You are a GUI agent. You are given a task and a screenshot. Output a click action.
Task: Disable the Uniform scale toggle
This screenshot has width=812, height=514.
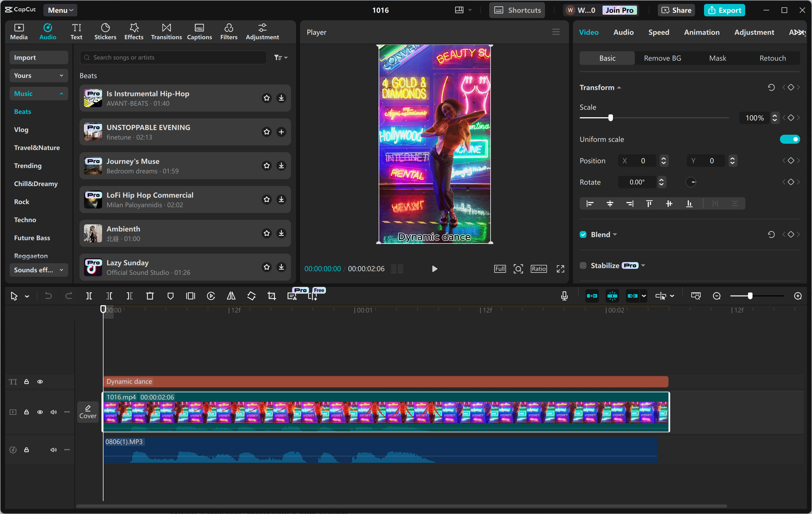[x=790, y=139]
